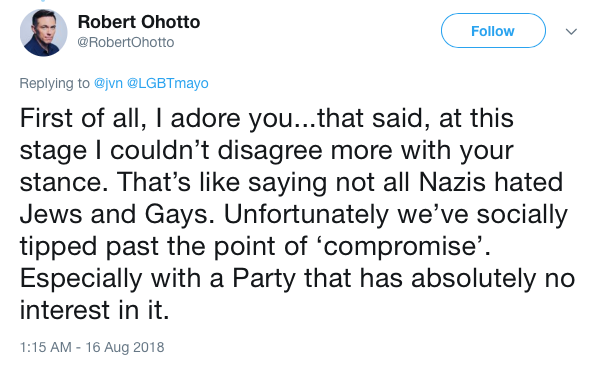This screenshot has width=596, height=365.
Task: Open Robert Ohotto's profile avatar photo
Action: pyautogui.click(x=43, y=33)
